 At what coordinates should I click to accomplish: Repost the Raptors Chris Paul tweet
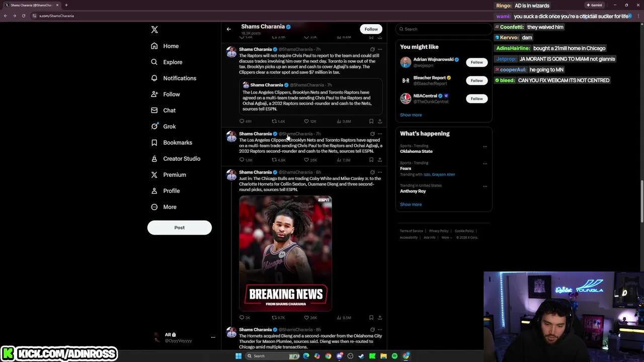pyautogui.click(x=274, y=121)
